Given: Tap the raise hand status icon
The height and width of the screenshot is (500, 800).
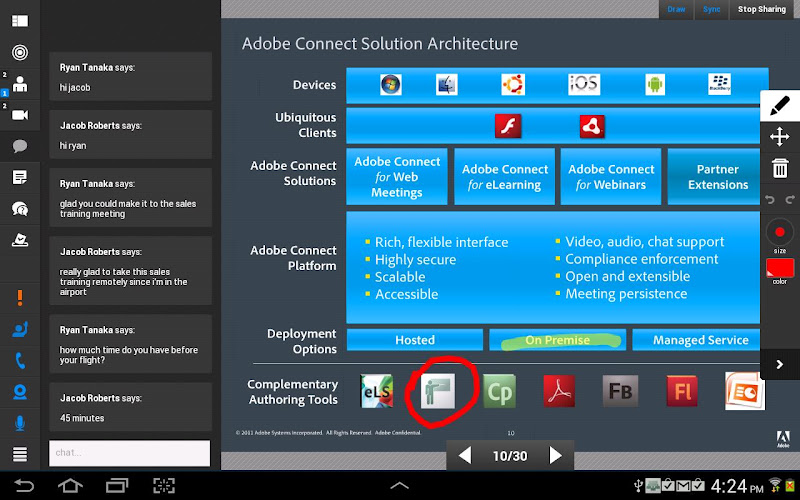Looking at the screenshot, I should click(x=20, y=330).
